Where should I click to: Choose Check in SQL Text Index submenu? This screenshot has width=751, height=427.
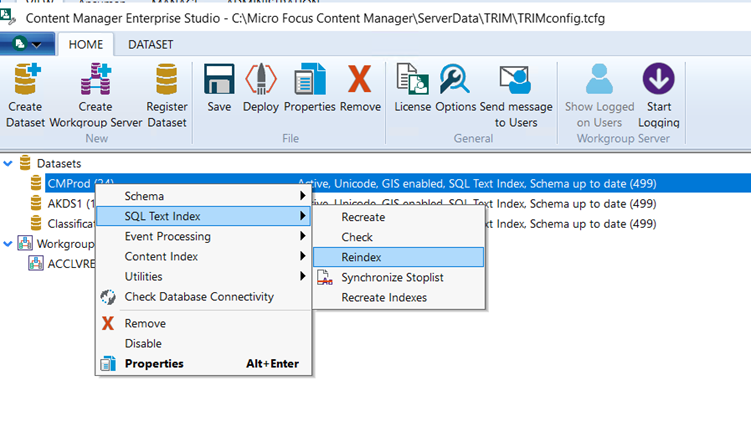pos(398,237)
